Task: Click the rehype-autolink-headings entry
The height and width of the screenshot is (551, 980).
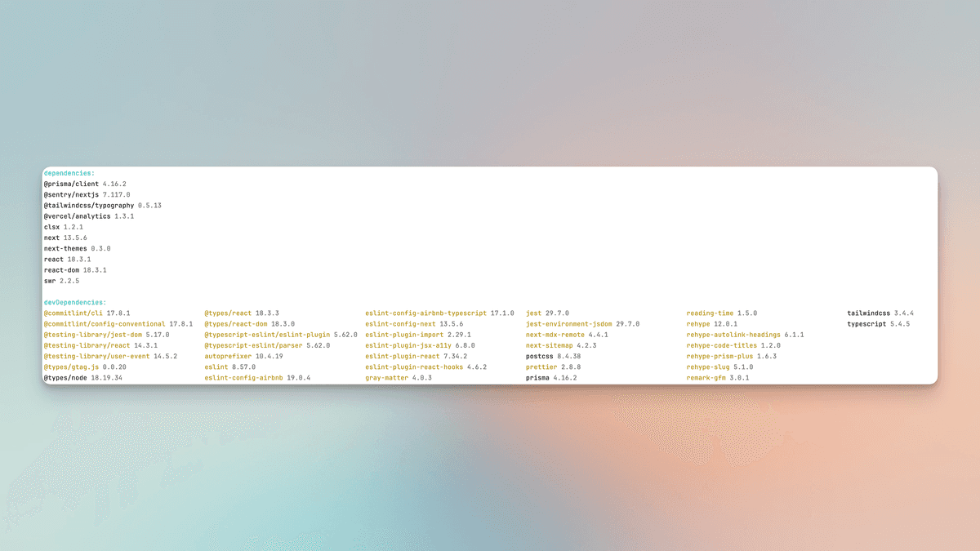Action: coord(733,335)
